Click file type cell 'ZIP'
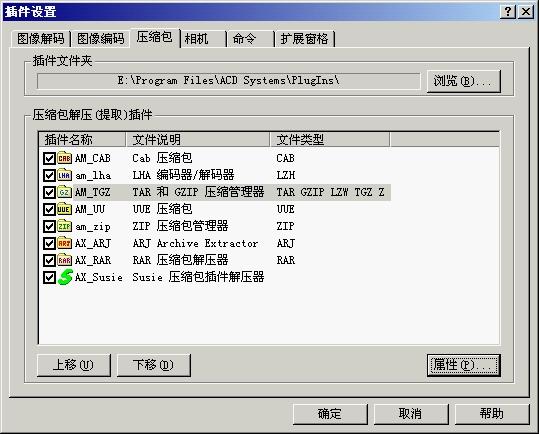Image resolution: width=539 pixels, height=434 pixels. pyautogui.click(x=286, y=226)
